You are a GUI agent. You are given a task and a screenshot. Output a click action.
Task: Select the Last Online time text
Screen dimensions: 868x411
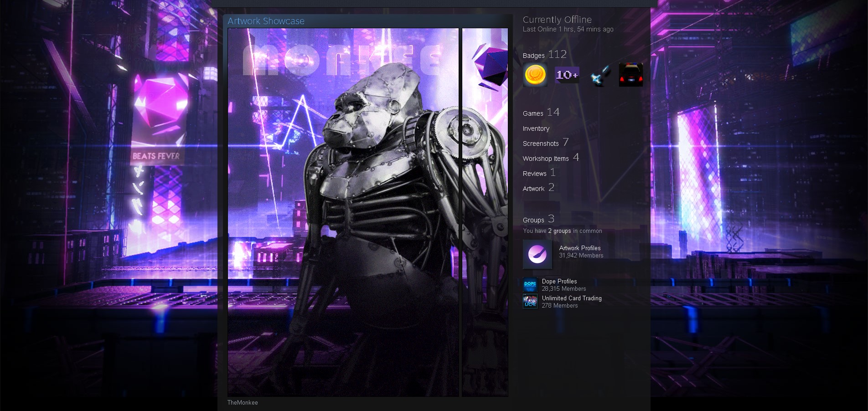pos(568,29)
